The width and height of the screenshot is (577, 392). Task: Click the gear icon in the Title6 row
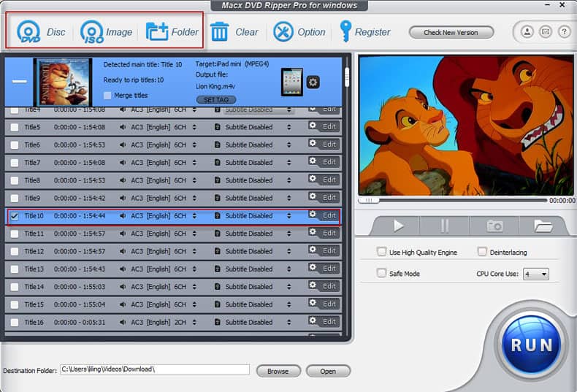tap(313, 143)
